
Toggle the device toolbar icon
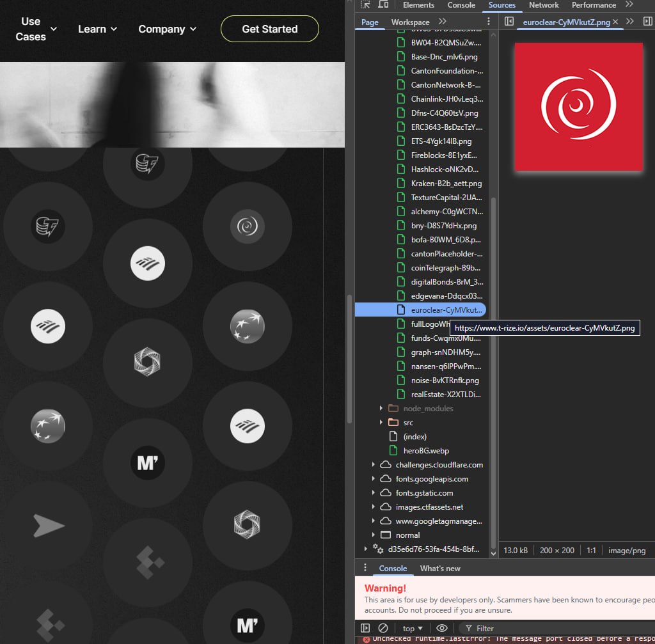click(x=384, y=5)
